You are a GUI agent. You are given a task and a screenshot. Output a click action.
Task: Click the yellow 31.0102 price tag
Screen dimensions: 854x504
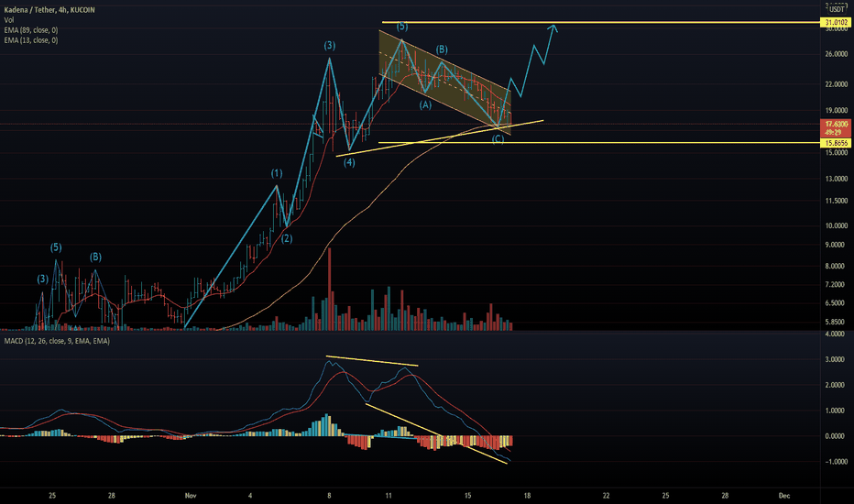point(836,22)
